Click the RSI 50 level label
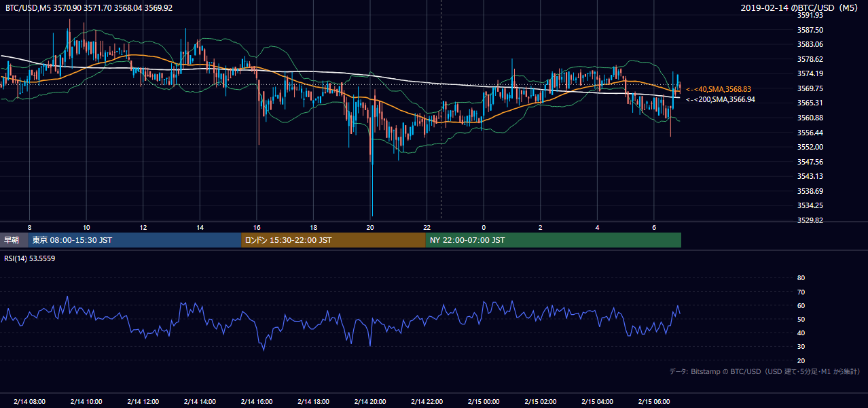 click(x=801, y=320)
